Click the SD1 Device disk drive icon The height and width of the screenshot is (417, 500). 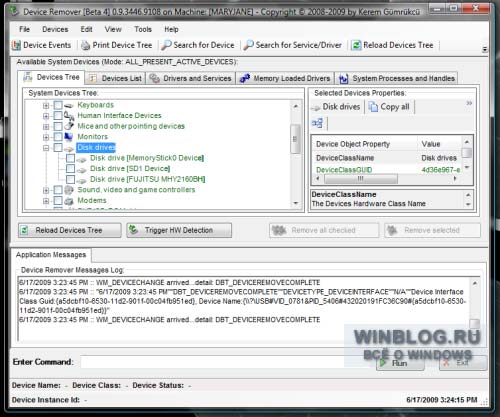81,170
